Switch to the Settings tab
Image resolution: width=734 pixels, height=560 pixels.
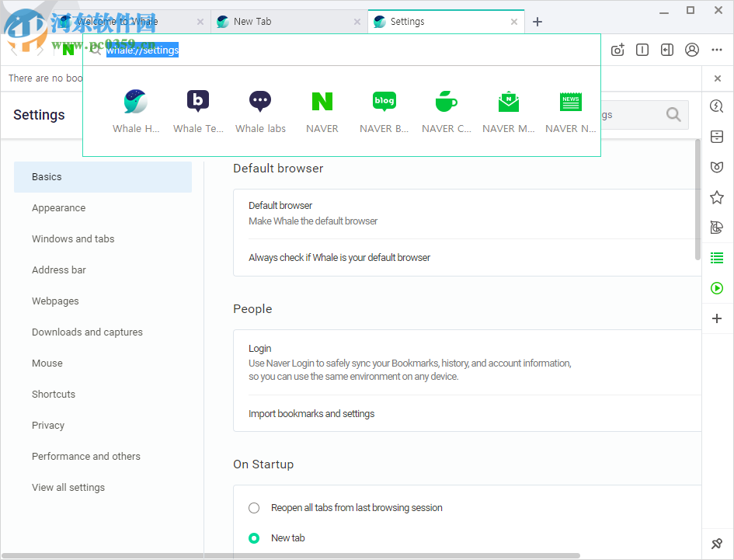pos(446,22)
